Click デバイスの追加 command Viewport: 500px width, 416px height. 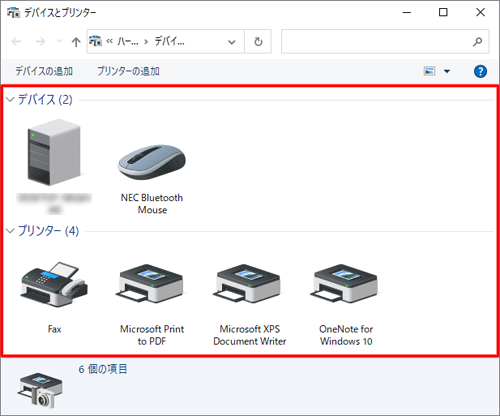(x=44, y=71)
